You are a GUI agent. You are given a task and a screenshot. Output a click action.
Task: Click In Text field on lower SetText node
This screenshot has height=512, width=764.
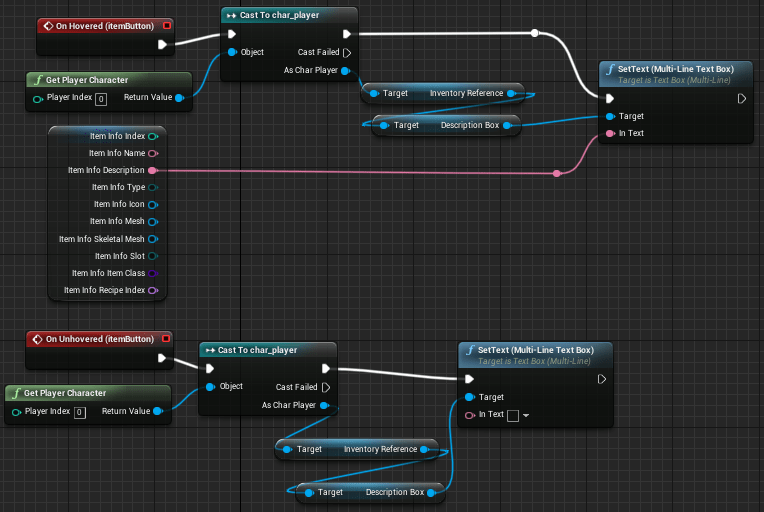(x=513, y=415)
